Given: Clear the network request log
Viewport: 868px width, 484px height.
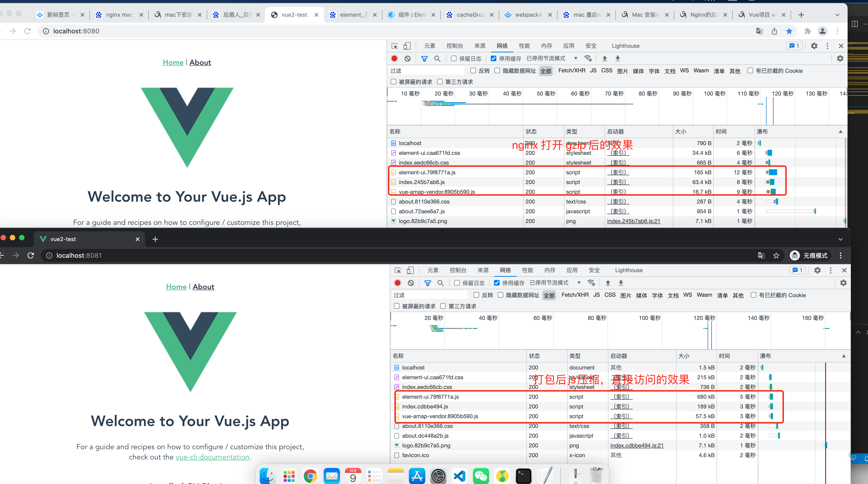Looking at the screenshot, I should click(408, 58).
